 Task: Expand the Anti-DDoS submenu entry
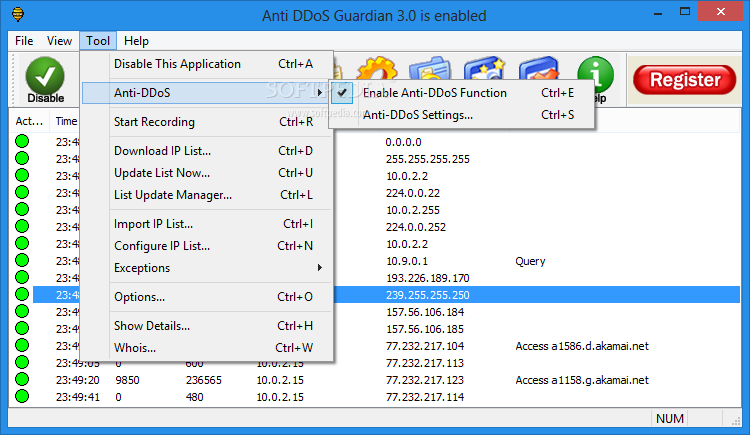[x=207, y=93]
